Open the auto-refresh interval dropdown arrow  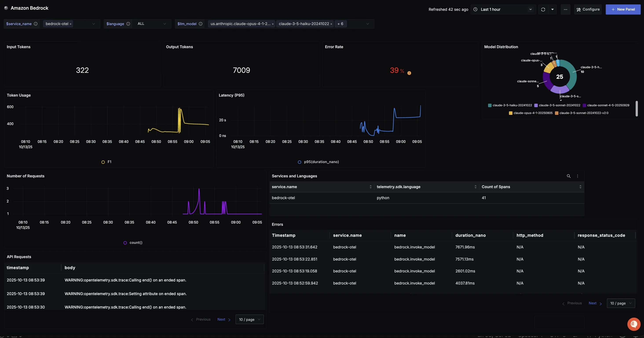point(553,9)
